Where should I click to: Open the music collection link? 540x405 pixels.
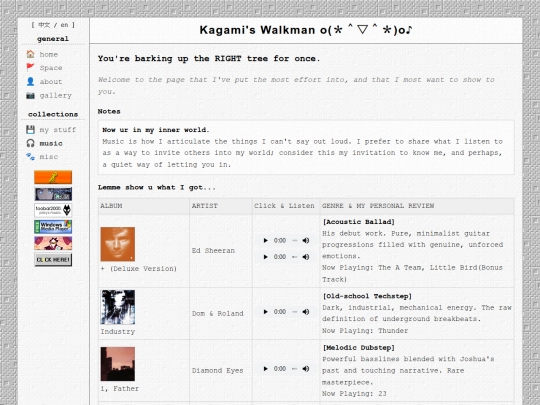pyautogui.click(x=51, y=143)
